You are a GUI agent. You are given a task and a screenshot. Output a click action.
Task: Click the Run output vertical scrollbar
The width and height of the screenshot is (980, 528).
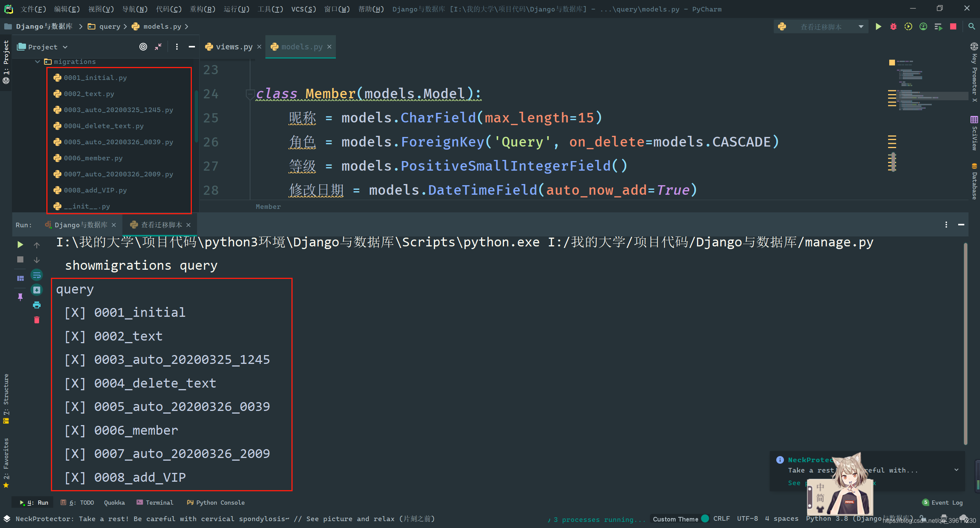coord(965,344)
